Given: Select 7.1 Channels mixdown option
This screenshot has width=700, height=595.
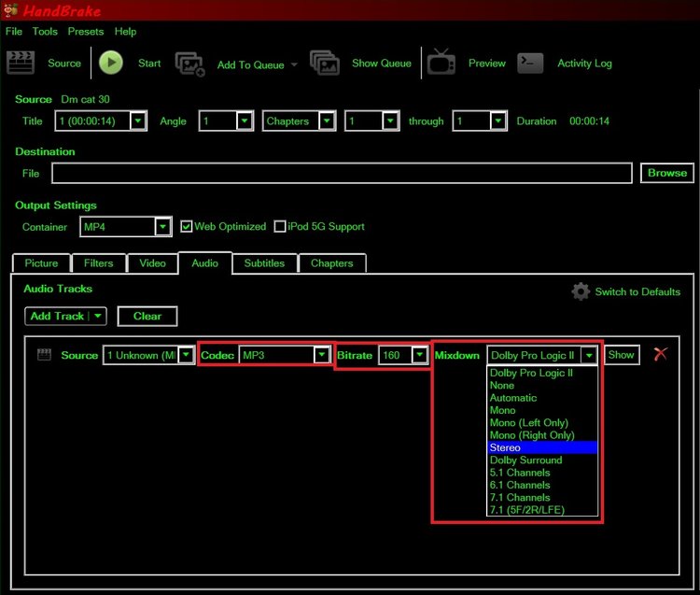Looking at the screenshot, I should tap(542, 498).
